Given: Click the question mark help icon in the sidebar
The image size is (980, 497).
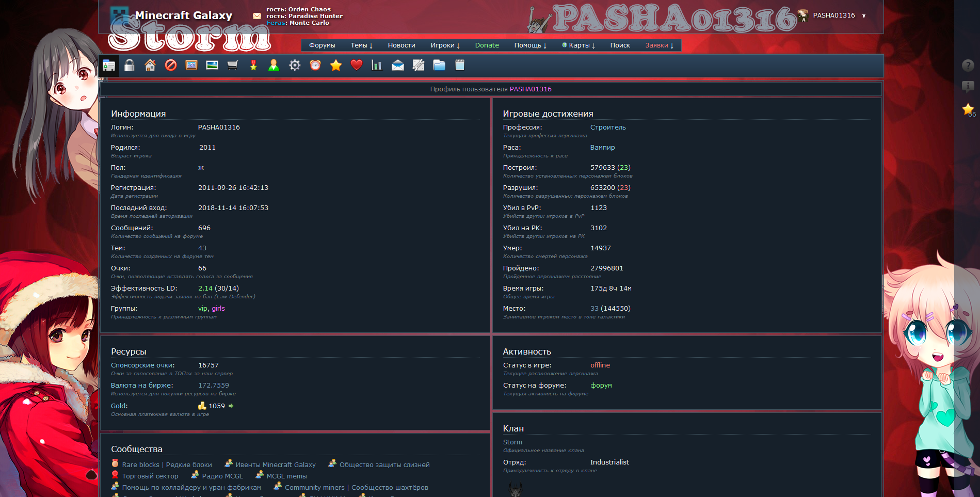Looking at the screenshot, I should 968,66.
